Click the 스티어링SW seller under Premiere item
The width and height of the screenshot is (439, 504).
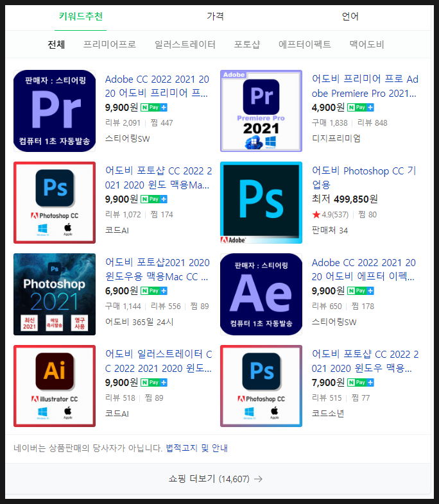pyautogui.click(x=127, y=139)
